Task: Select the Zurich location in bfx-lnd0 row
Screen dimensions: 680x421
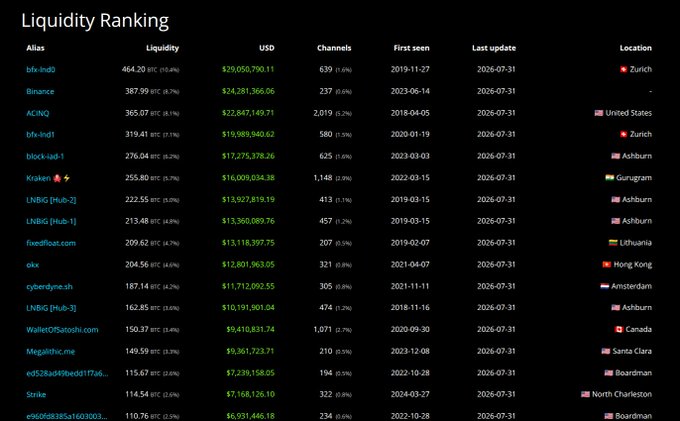Action: pyautogui.click(x=641, y=69)
